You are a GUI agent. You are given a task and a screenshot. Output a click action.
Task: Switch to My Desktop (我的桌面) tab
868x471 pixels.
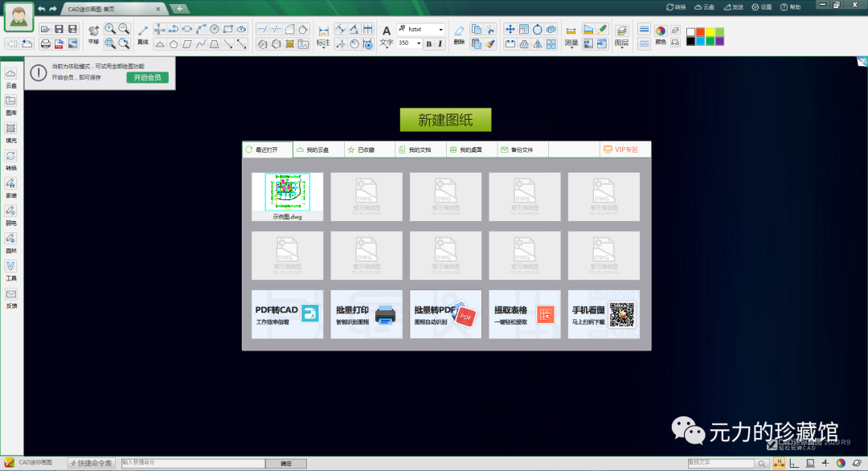tap(472, 149)
